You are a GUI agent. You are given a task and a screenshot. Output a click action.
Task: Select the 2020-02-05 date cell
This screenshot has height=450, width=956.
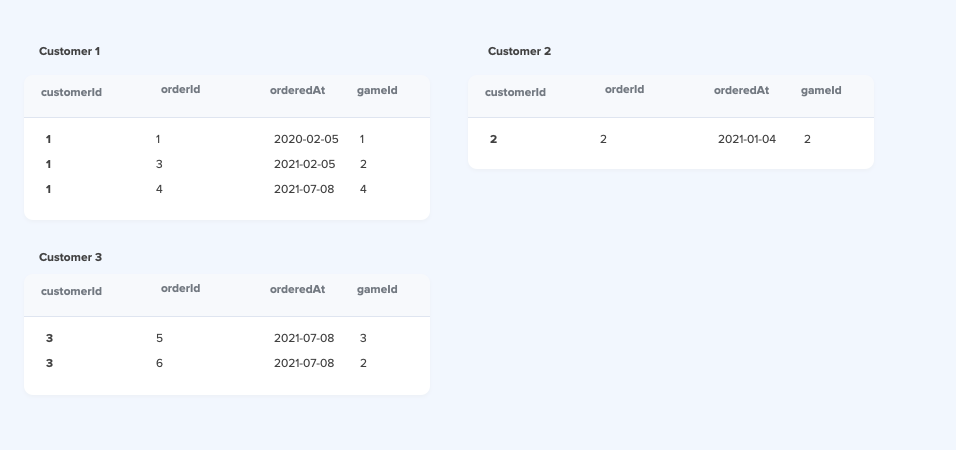point(306,139)
